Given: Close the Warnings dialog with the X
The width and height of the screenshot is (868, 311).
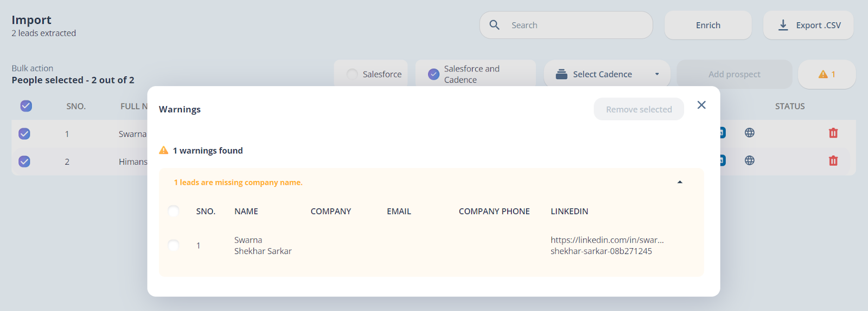Looking at the screenshot, I should pos(701,105).
